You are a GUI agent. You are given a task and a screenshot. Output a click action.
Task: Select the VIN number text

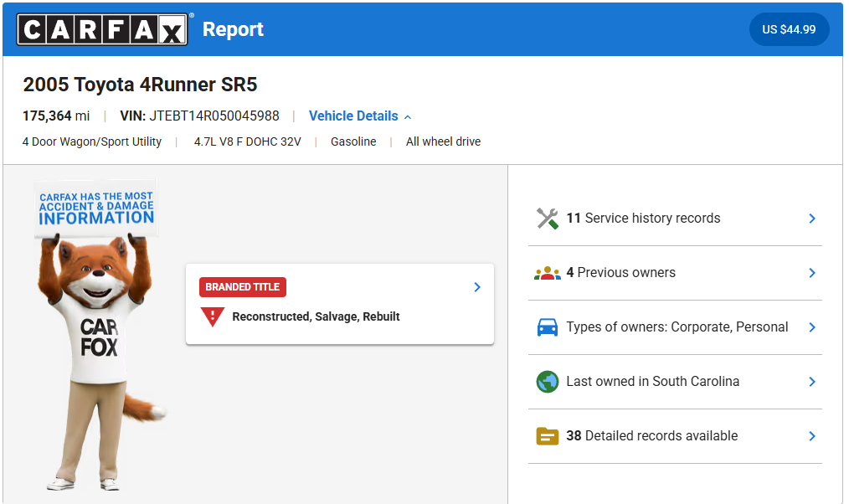[x=214, y=116]
